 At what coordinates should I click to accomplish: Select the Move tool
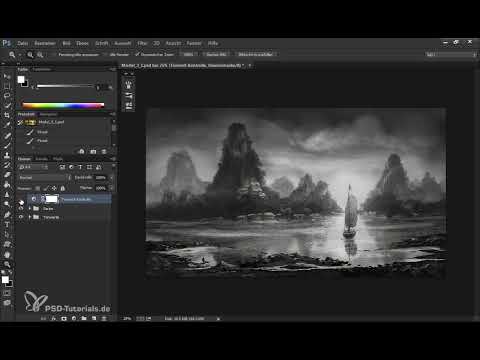pyautogui.click(x=7, y=76)
